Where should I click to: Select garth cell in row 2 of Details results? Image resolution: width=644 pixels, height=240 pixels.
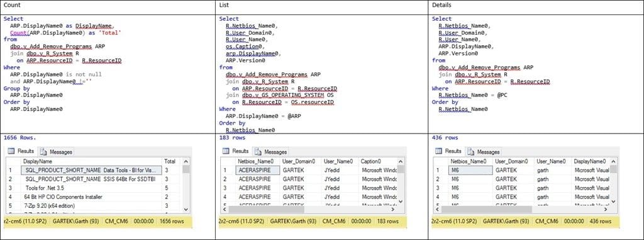552,179
